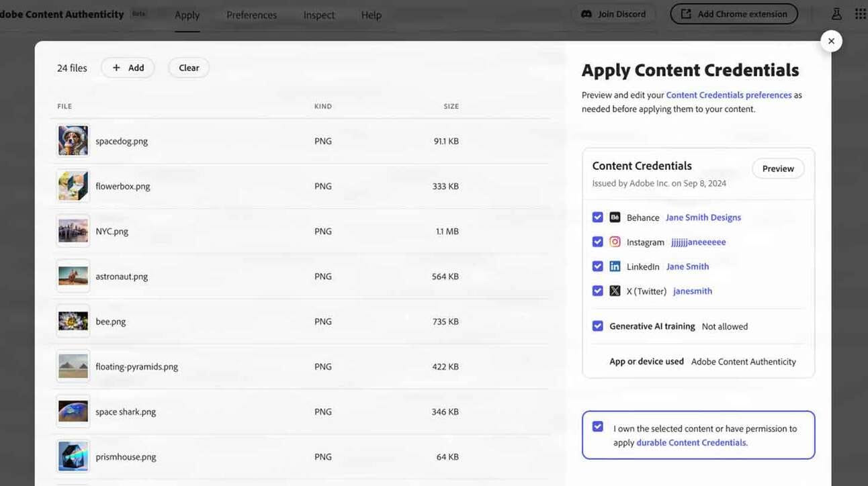This screenshot has width=868, height=486.
Task: Click the X (Twitter) logo icon
Action: point(615,291)
